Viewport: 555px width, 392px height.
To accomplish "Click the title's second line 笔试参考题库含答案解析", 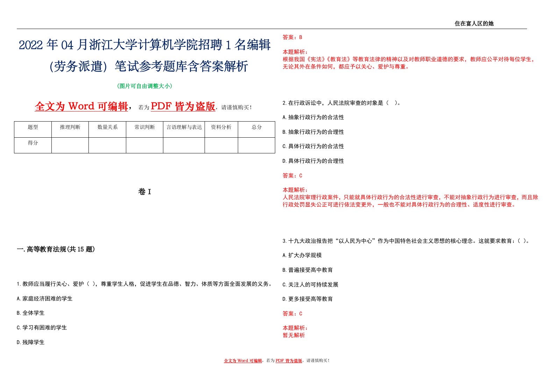I will [181, 66].
